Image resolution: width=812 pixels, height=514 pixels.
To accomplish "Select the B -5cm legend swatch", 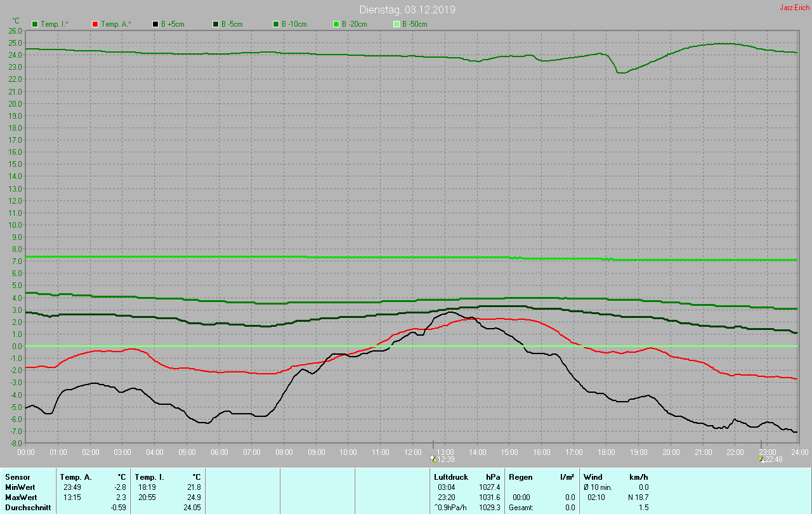I will point(216,24).
